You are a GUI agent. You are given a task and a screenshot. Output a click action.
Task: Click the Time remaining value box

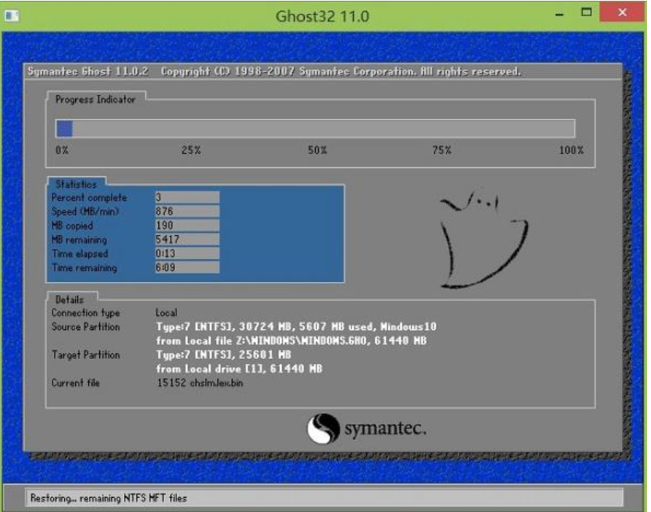coord(186,268)
